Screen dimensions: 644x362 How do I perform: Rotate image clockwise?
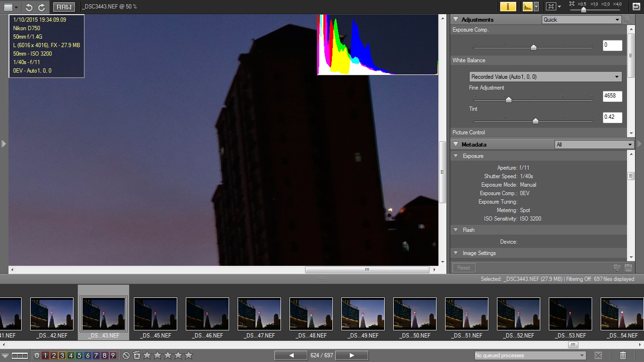click(x=41, y=7)
